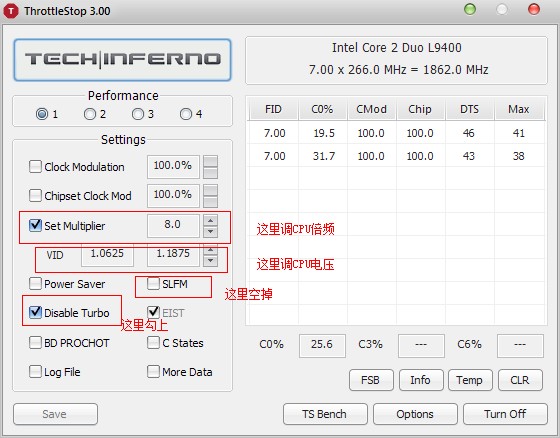Enable the More Data checkbox
The width and height of the screenshot is (560, 438).
pos(153,372)
